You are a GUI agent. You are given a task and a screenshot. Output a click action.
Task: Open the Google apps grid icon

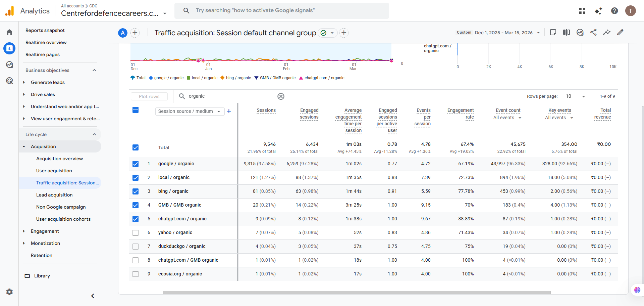(x=582, y=11)
